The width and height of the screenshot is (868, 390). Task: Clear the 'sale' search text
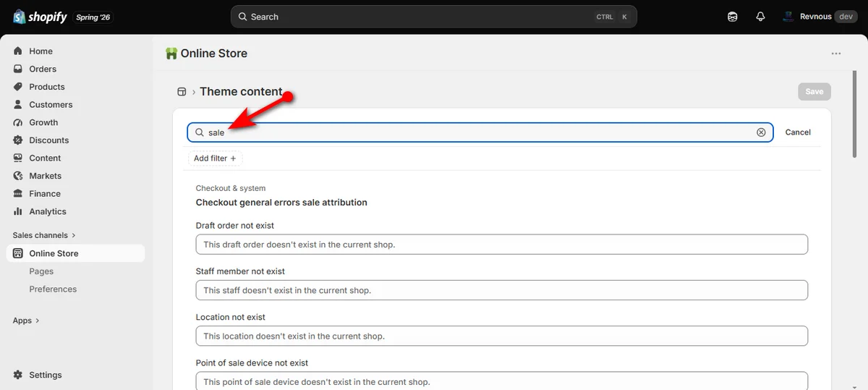click(761, 132)
